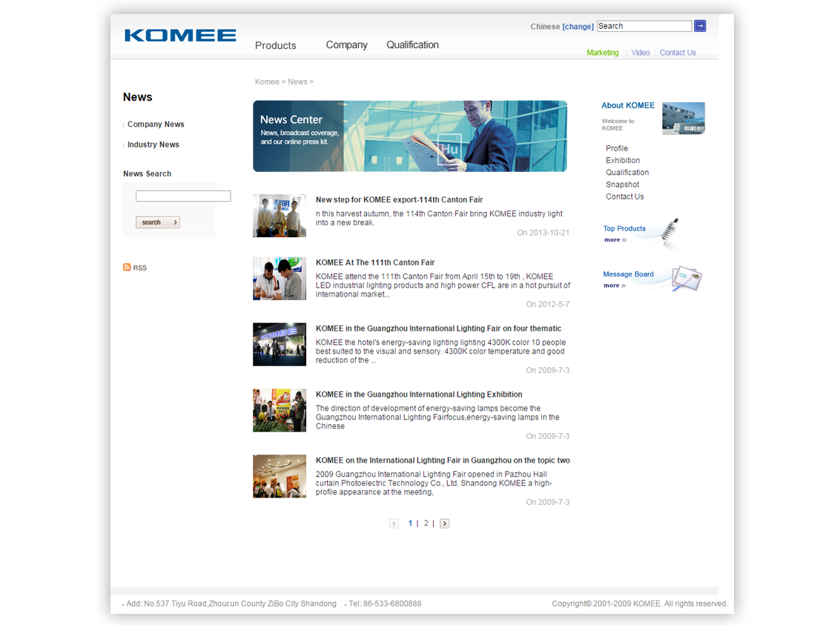Click the 'News' sidebar heading
840x625 pixels.
pos(138,97)
